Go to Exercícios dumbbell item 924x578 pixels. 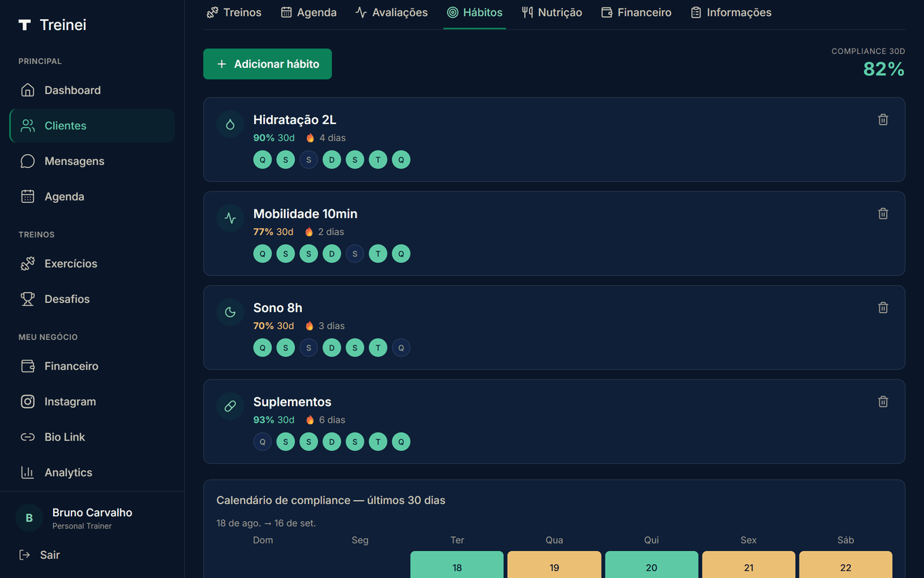92,264
